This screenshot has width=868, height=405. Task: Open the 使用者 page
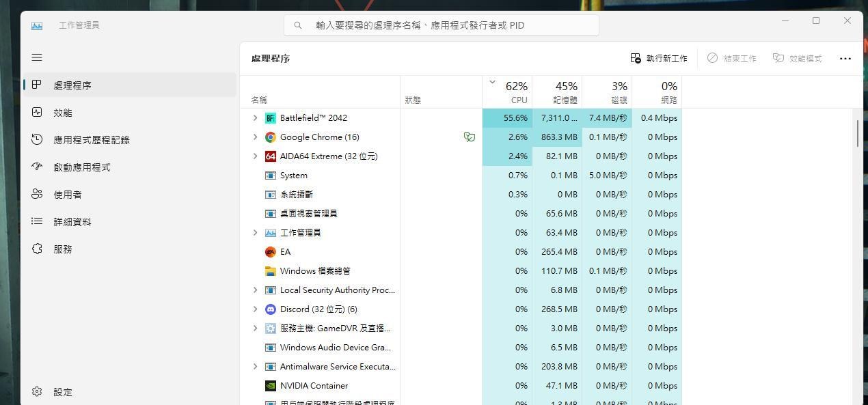(x=67, y=194)
